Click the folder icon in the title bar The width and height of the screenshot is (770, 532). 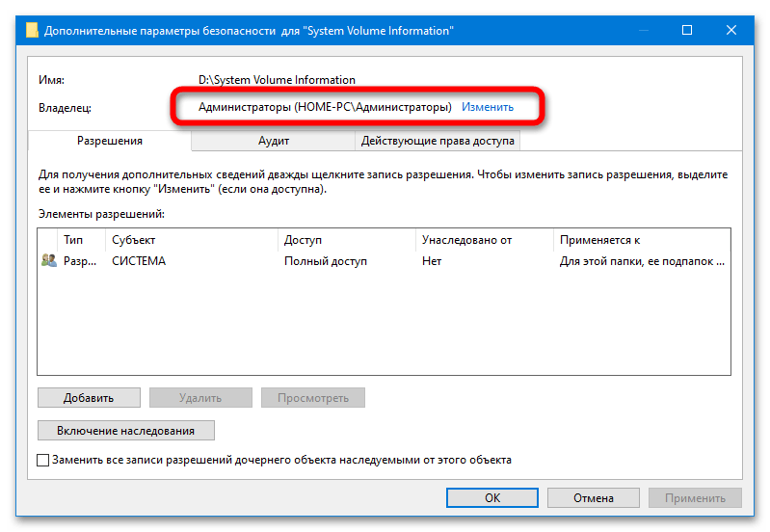point(33,31)
